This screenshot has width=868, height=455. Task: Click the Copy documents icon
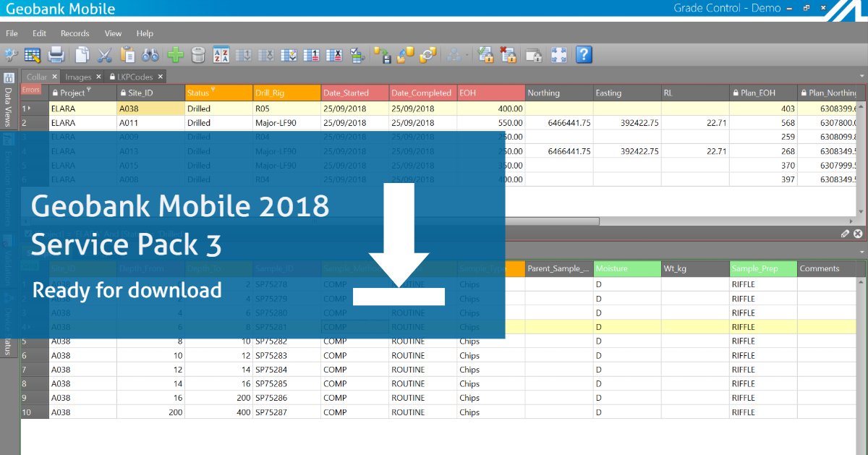click(x=82, y=54)
